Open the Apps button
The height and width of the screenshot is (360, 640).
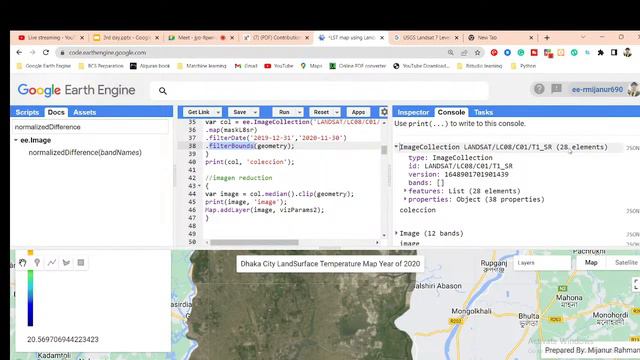[358, 112]
